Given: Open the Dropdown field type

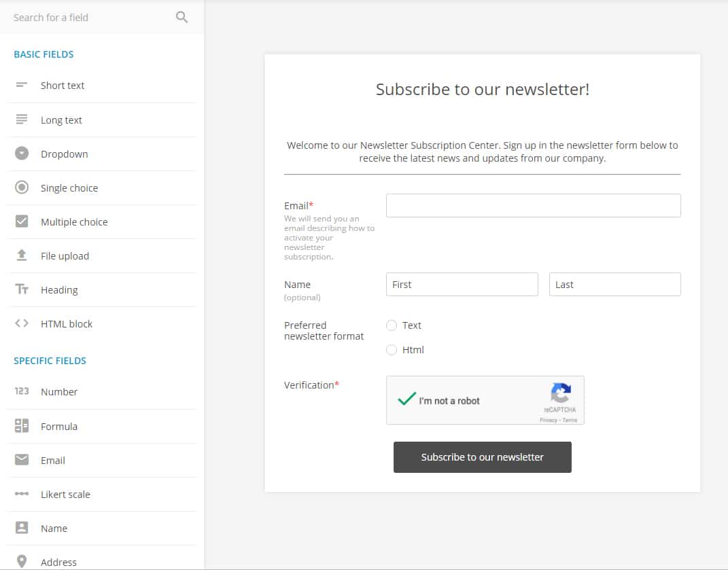Looking at the screenshot, I should pyautogui.click(x=65, y=154).
